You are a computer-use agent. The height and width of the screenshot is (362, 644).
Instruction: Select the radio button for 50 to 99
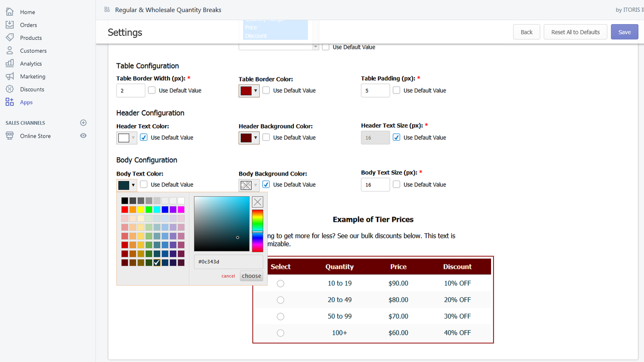280,316
